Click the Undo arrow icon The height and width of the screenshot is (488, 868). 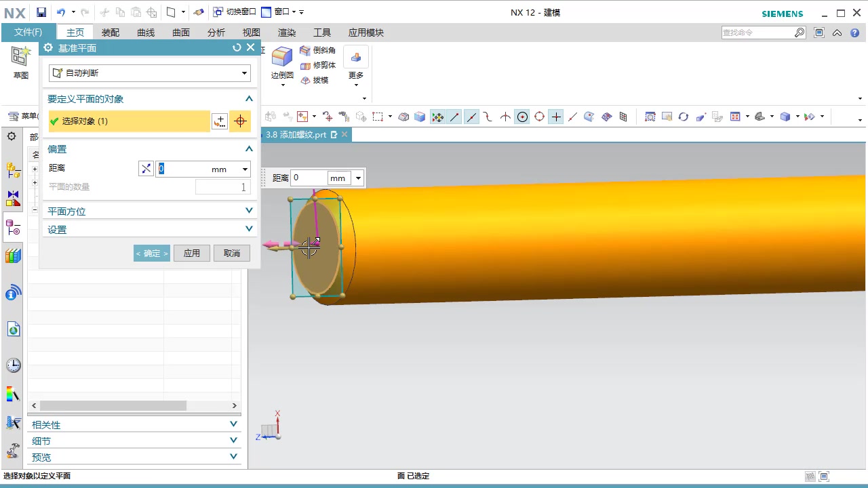[61, 12]
